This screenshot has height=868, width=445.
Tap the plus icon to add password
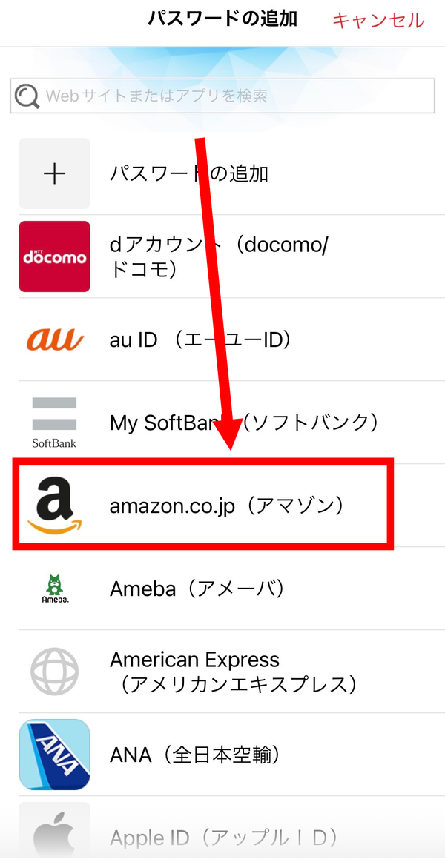[x=54, y=173]
